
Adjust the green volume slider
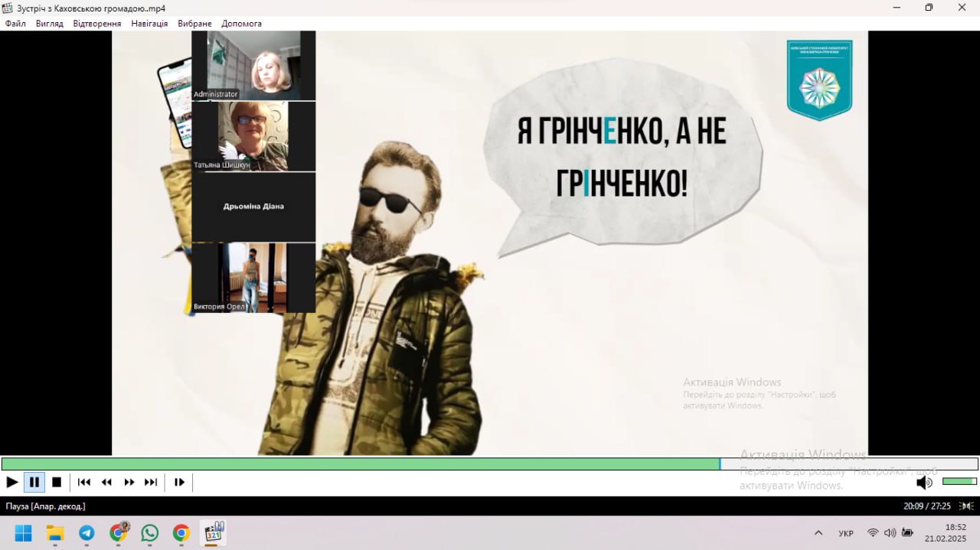point(959,481)
